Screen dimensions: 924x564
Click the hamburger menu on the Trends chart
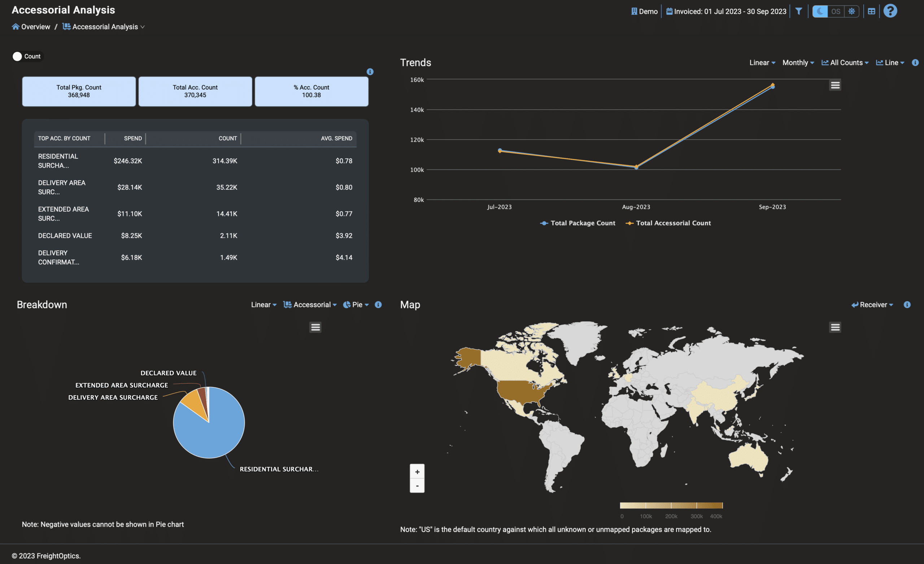835,85
